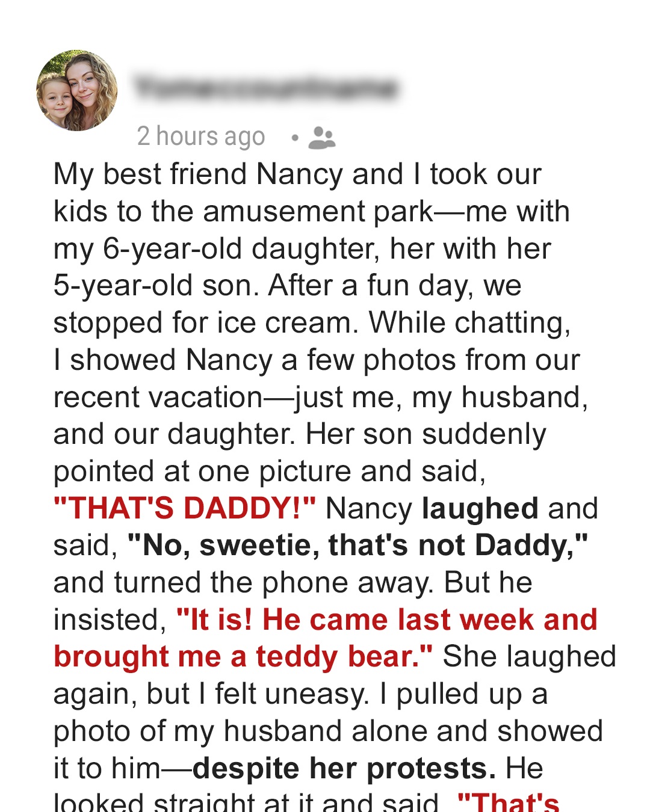Open the '2 hours ago' timestamp
Screen dimensions: 650x812
(200, 137)
